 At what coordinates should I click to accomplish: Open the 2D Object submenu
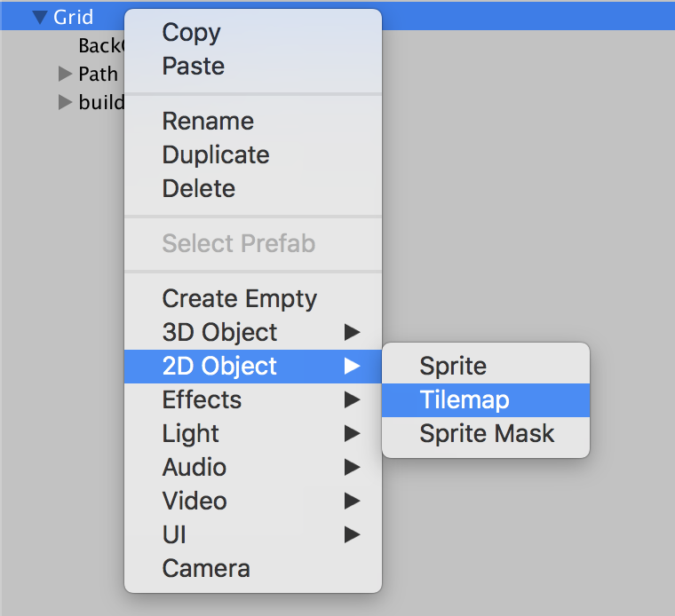tap(253, 366)
